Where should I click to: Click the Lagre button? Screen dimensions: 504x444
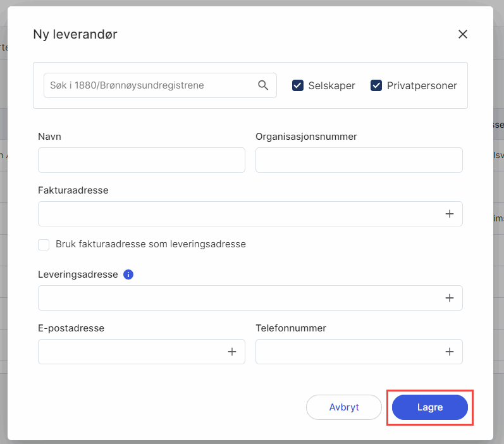pyautogui.click(x=430, y=407)
